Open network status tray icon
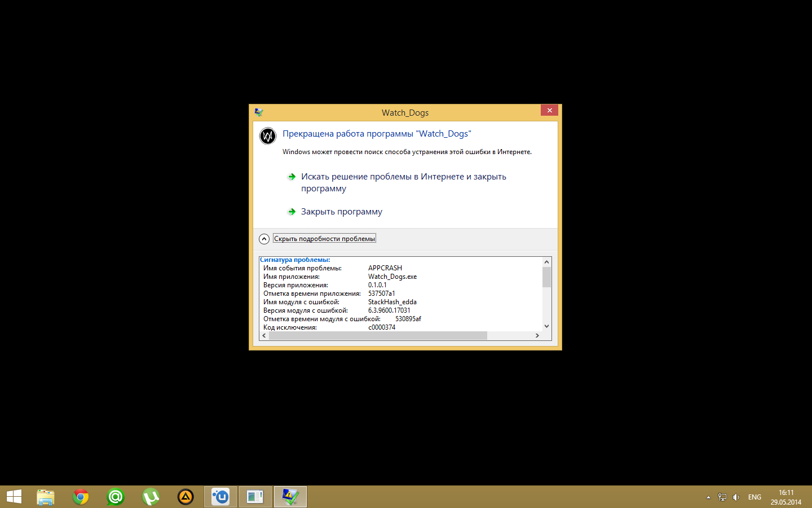Viewport: 812px width, 508px height. point(722,497)
